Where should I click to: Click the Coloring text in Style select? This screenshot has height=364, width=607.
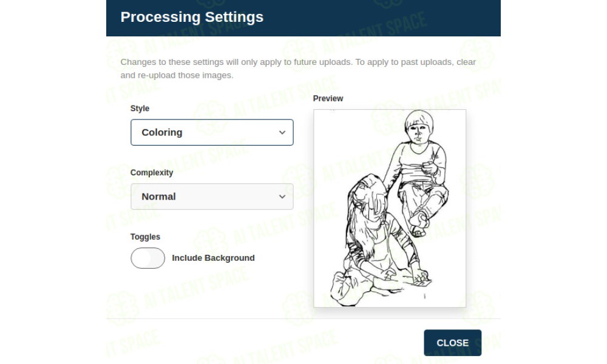click(162, 132)
